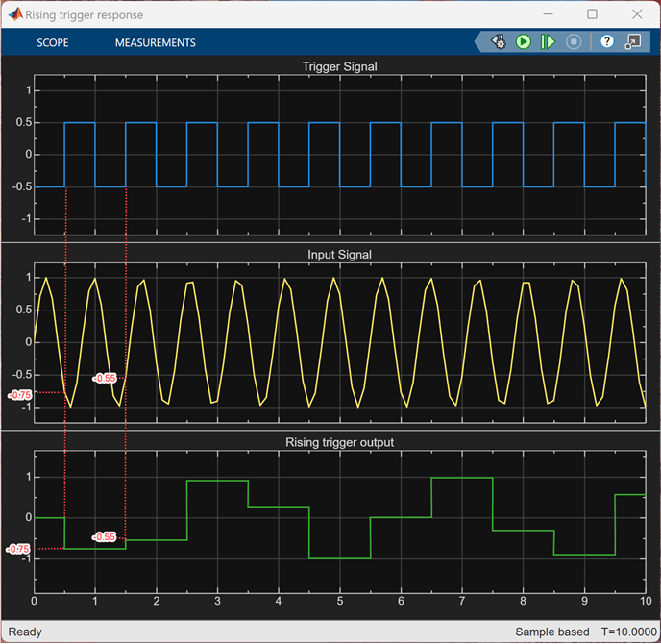The width and height of the screenshot is (661, 644).
Task: Click the greyed-out Stop button
Action: tap(573, 42)
